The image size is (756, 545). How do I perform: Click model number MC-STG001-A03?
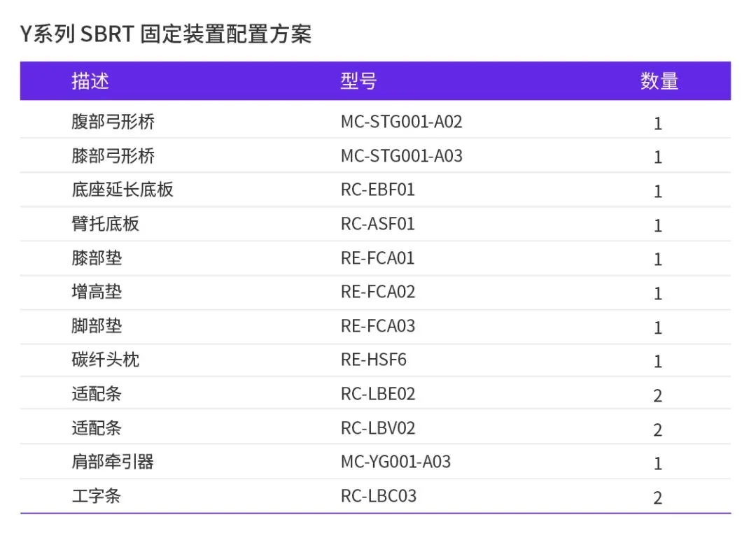(x=401, y=155)
